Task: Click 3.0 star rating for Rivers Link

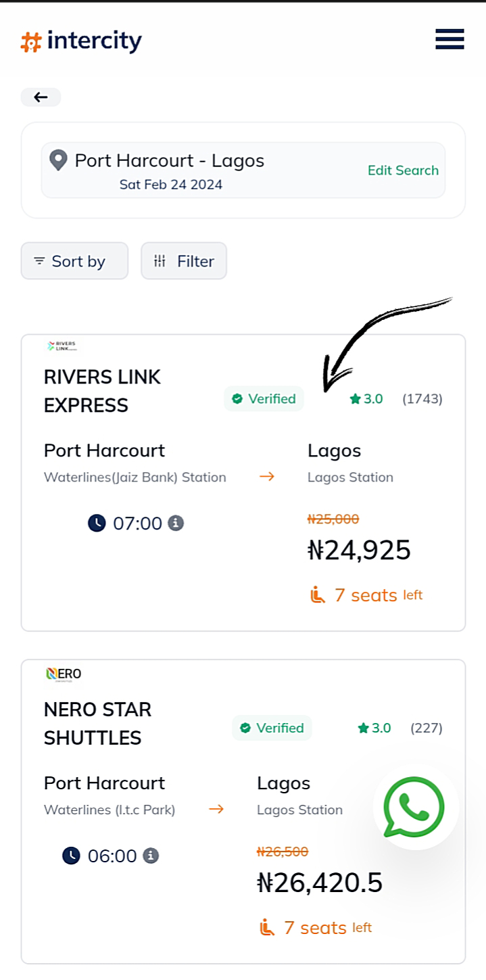Action: coord(366,399)
